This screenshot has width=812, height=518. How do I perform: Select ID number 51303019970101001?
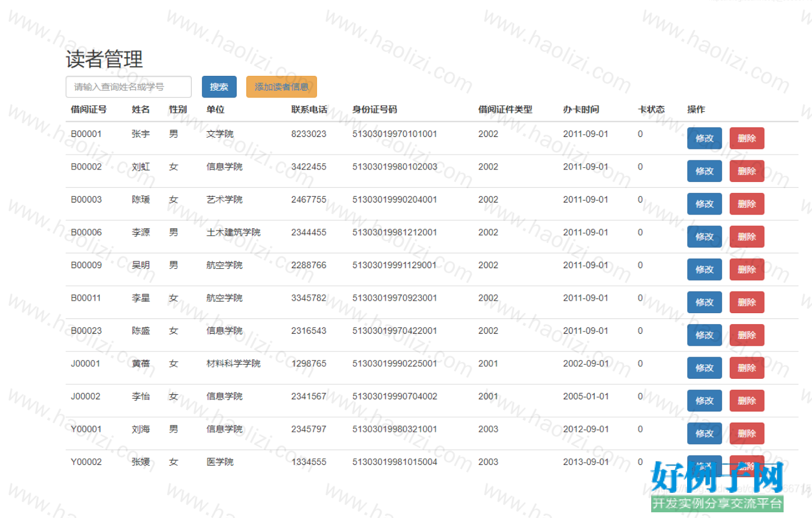point(395,134)
